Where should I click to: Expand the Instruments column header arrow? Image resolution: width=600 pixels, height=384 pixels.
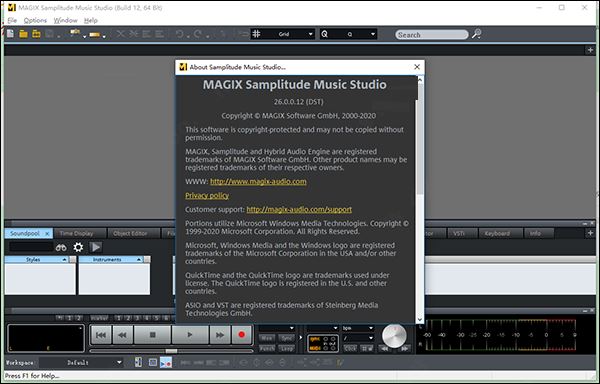tap(139, 259)
